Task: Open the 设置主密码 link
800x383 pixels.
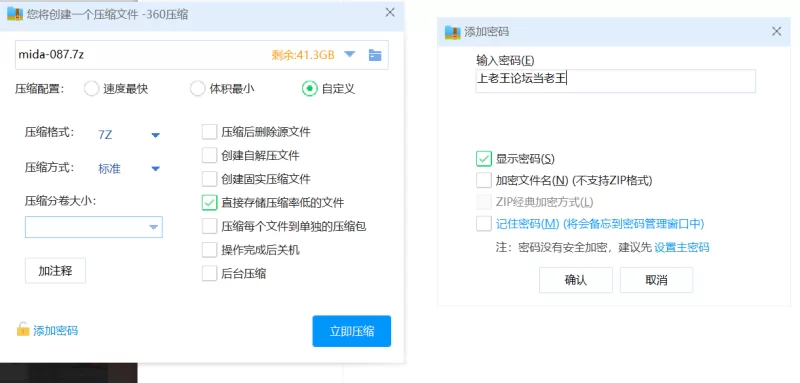Action: [682, 248]
